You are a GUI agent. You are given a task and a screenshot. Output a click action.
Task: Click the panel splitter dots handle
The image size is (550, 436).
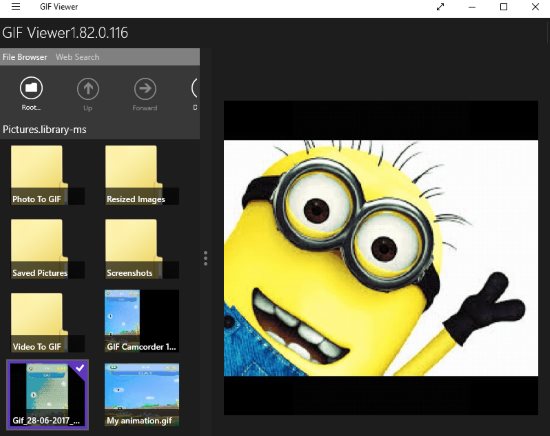[x=206, y=258]
